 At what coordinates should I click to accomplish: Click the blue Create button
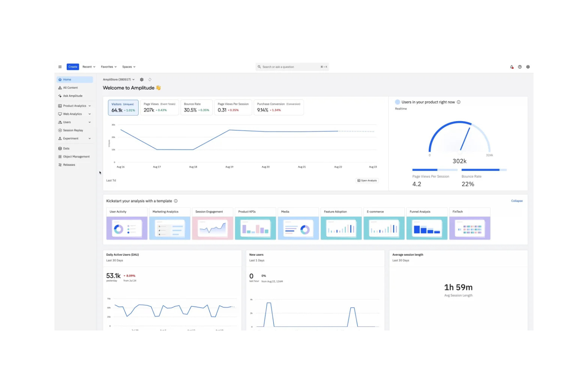click(x=73, y=67)
